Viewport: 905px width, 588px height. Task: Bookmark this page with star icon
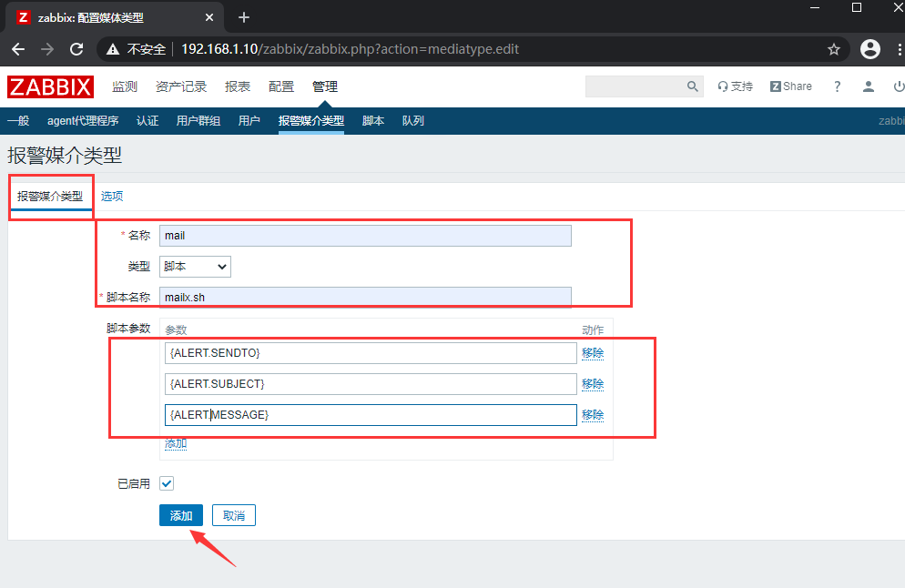pyautogui.click(x=833, y=50)
